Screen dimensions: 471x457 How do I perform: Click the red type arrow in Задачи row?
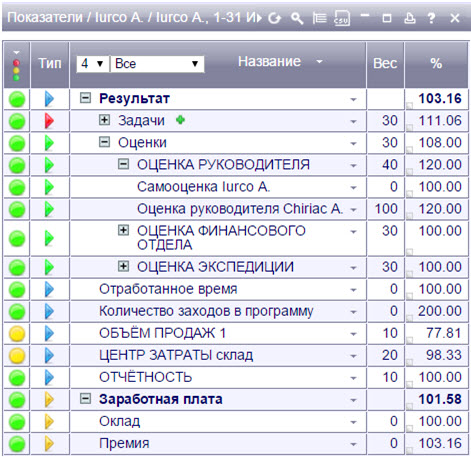[49, 121]
